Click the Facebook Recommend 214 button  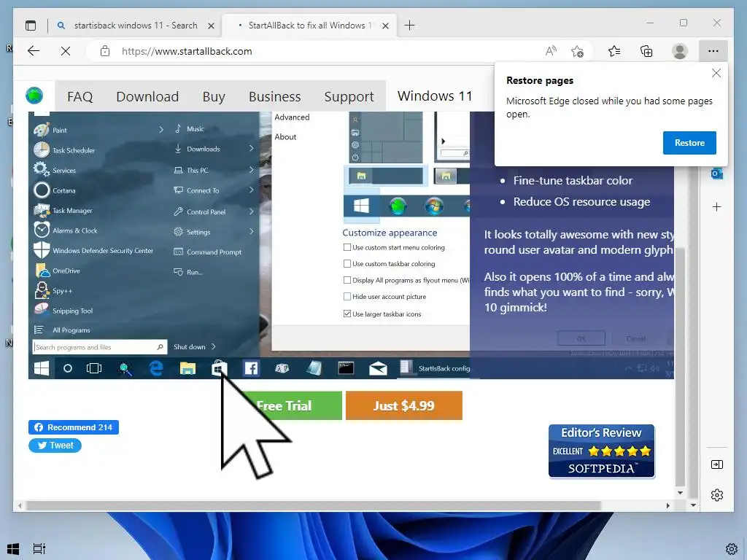tap(74, 427)
